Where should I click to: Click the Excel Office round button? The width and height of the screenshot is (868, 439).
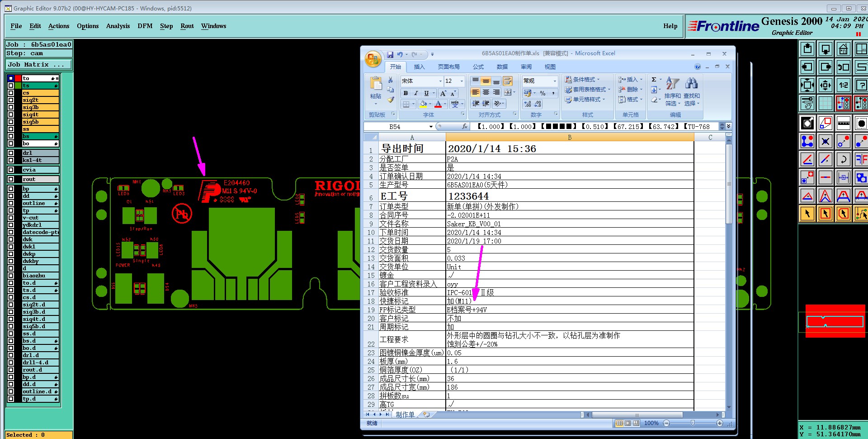pos(373,59)
